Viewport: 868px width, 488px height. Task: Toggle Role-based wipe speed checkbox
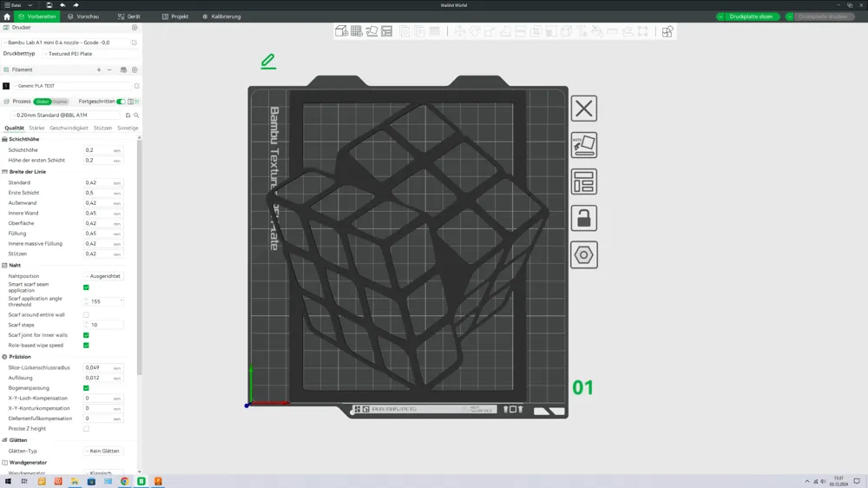click(86, 345)
